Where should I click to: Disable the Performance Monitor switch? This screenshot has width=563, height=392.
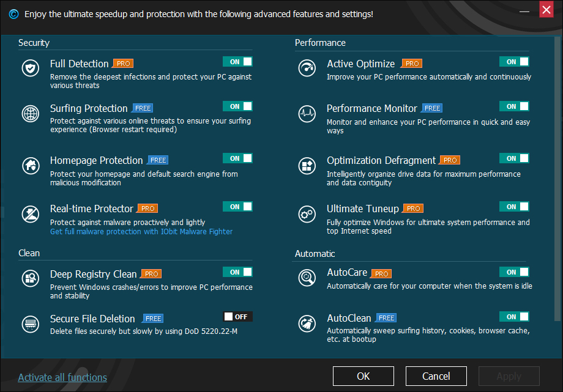(x=514, y=106)
